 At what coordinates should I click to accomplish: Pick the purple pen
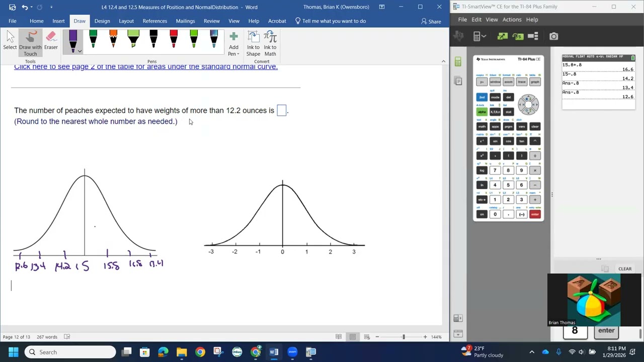coord(73,41)
